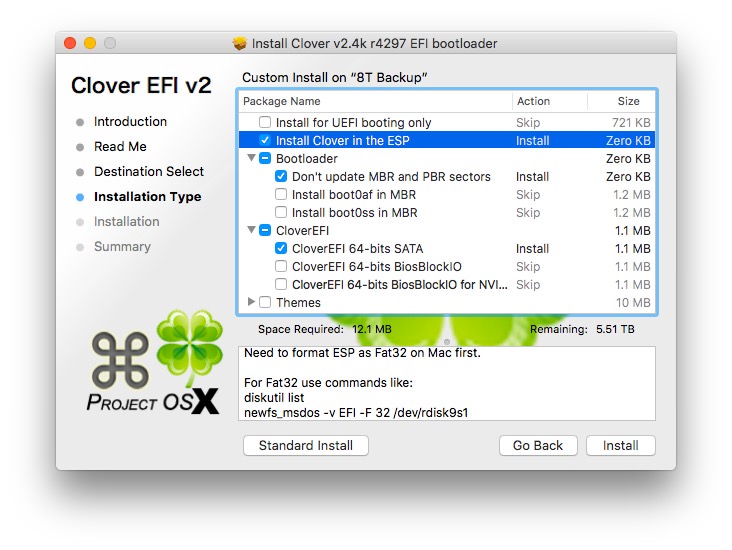
Task: Check CloverEFI 64-bits BiosBlockIO option
Action: point(281,266)
